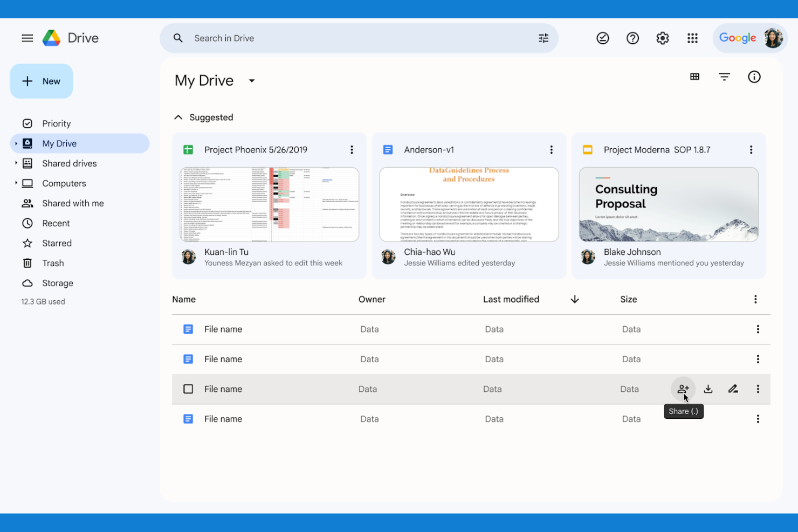Click the New button
Image resolution: width=798 pixels, height=532 pixels.
41,81
